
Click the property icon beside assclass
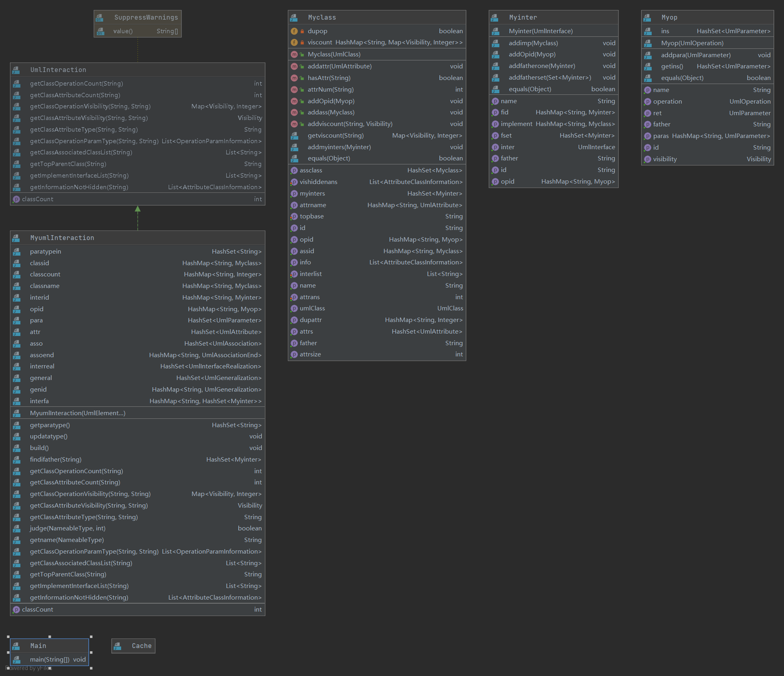(294, 170)
